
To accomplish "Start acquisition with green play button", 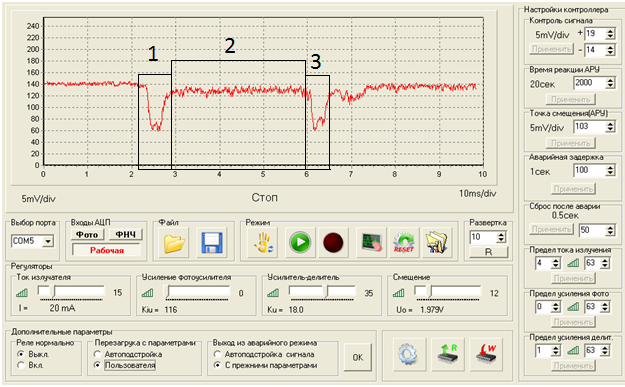I will click(300, 243).
